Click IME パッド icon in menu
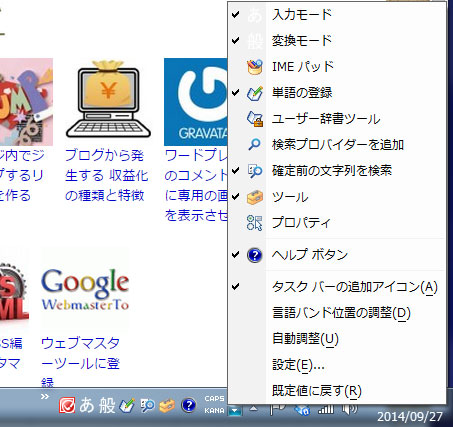Screen dimensions: 453x427 (x=255, y=67)
